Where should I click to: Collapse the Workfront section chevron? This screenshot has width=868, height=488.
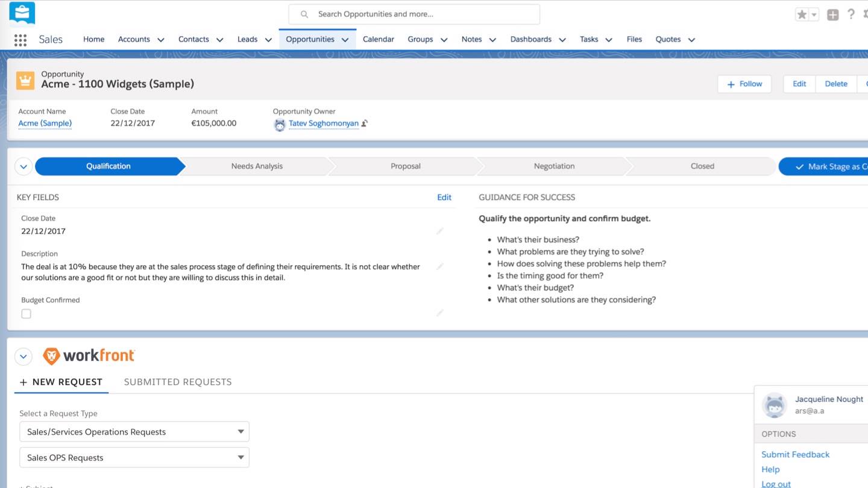point(24,356)
